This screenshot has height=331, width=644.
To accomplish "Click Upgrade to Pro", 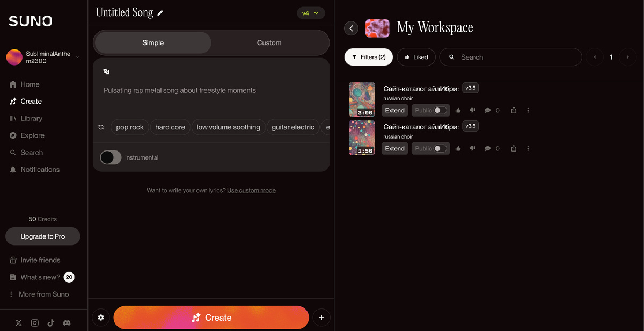I will pos(43,236).
